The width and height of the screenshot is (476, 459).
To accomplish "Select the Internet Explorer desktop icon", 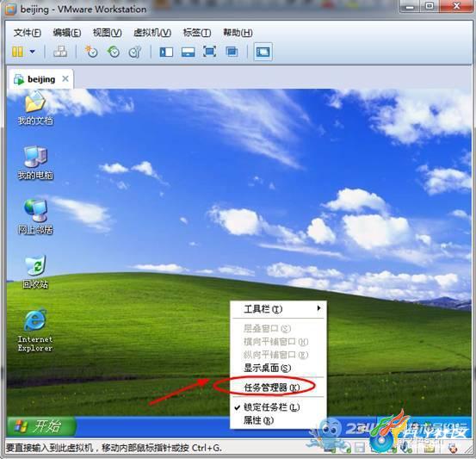I will tap(35, 331).
